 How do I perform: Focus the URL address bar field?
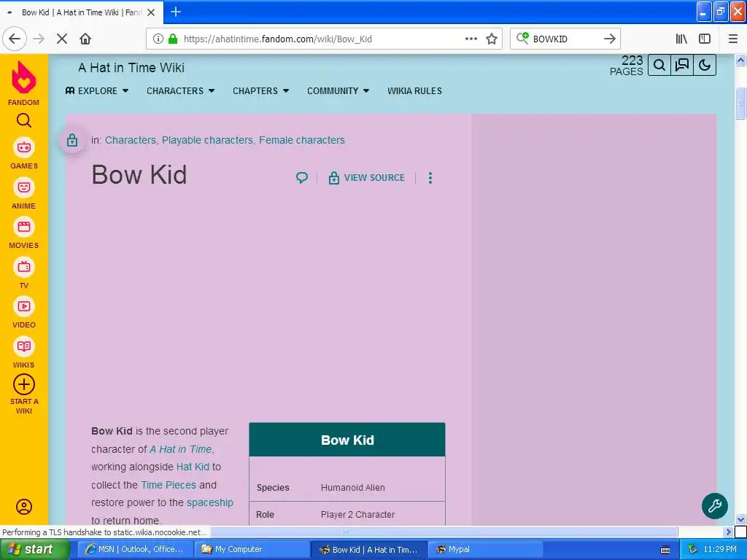[324, 39]
